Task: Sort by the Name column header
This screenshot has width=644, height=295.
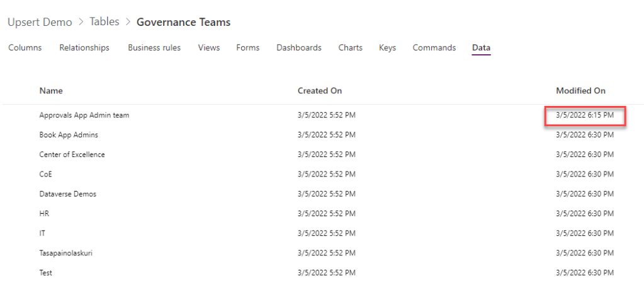Action: [51, 91]
